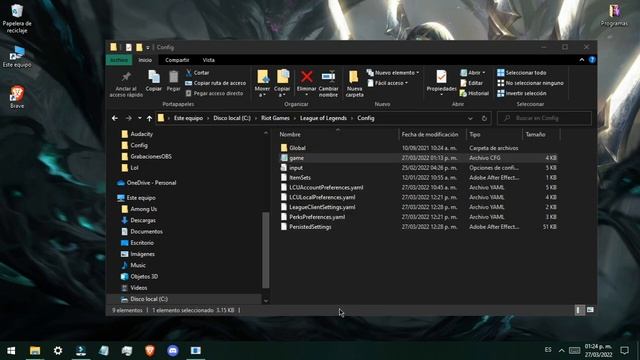Click League of Legends breadcrumb
Image resolution: width=640 pixels, height=360 pixels.
[x=323, y=118]
